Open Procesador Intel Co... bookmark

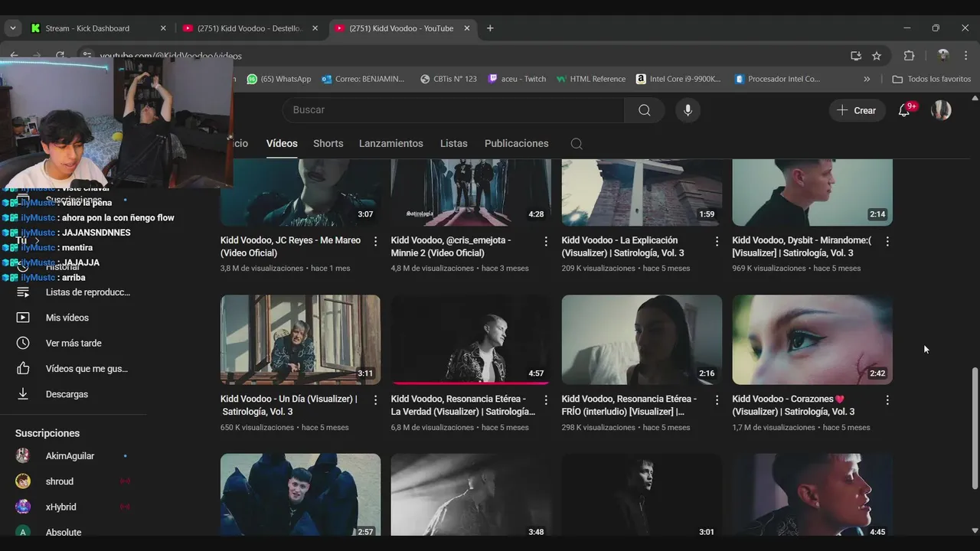point(777,79)
